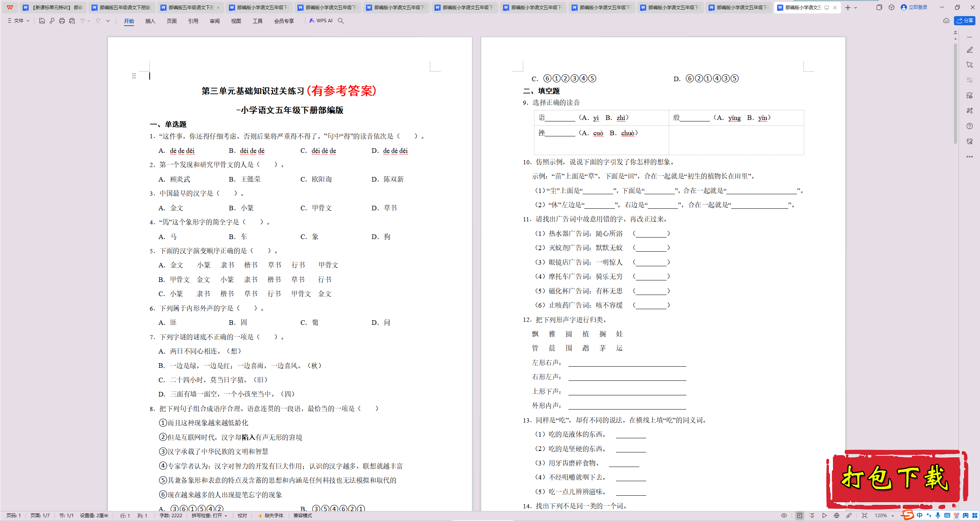Open more options ellipsis in sidebar

click(970, 157)
